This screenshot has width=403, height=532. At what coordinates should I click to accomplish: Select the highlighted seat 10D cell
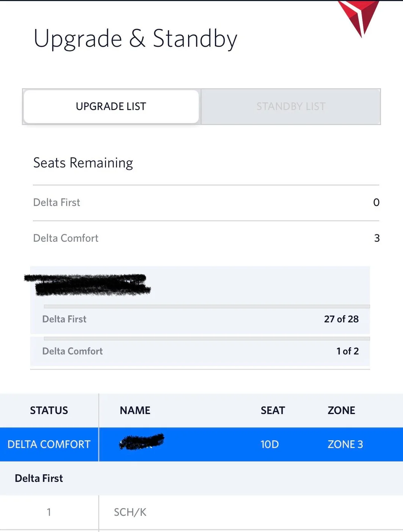(x=269, y=444)
